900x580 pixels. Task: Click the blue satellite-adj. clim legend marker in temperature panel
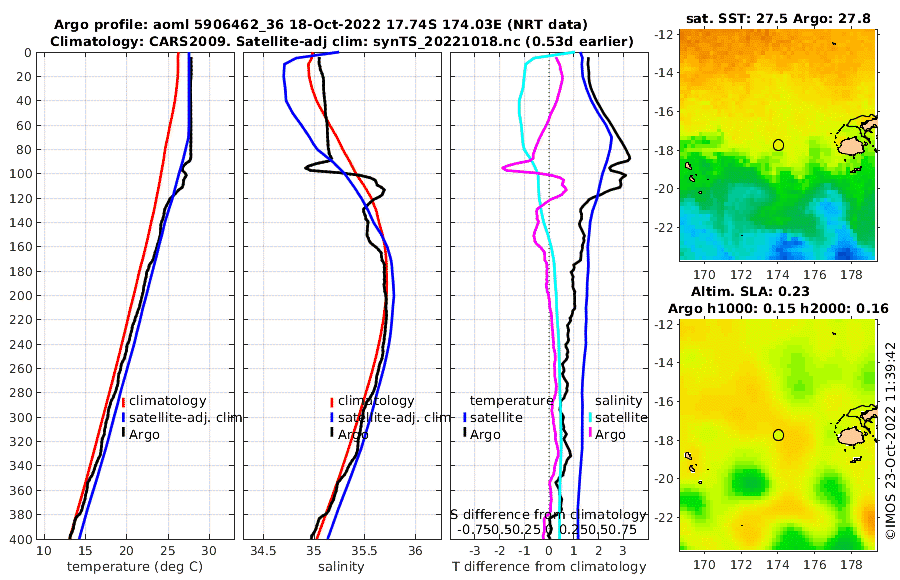pyautogui.click(x=123, y=418)
